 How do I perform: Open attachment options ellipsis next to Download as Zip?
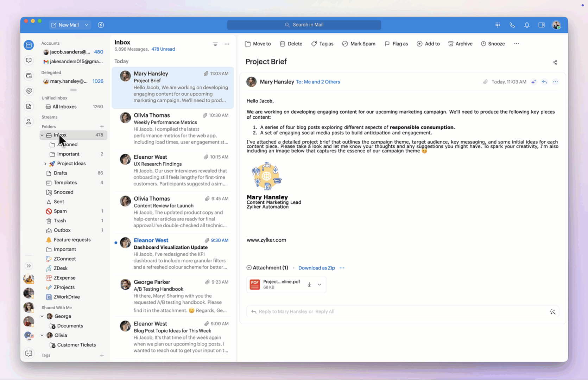pos(342,268)
